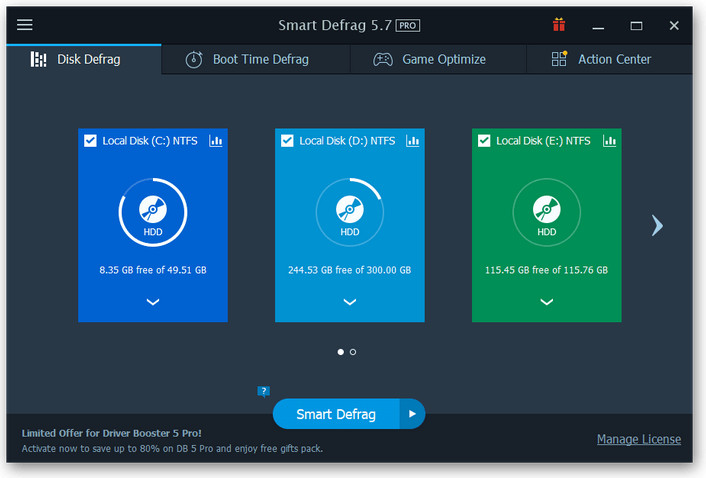Maximize the Smart Defrag window
Viewport: 706px width, 478px height.
tap(636, 26)
